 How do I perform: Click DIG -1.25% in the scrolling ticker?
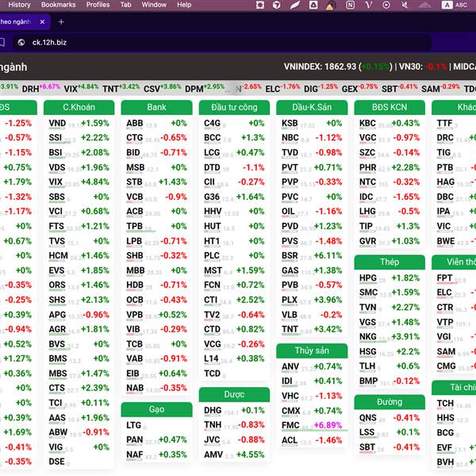pos(321,88)
